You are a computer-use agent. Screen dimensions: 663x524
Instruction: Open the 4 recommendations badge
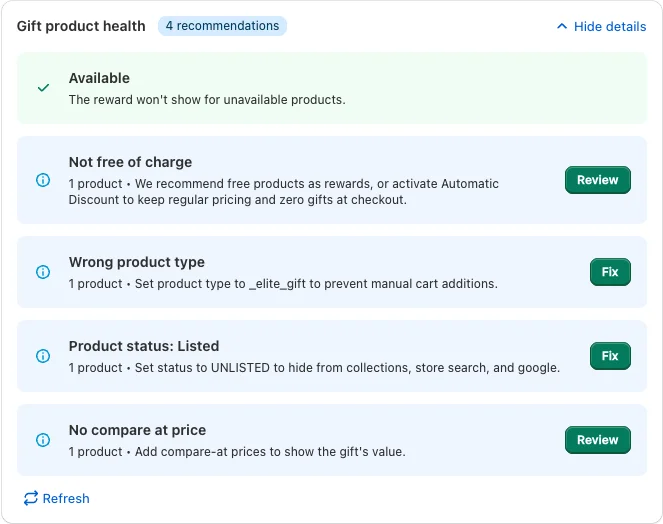coord(222,26)
